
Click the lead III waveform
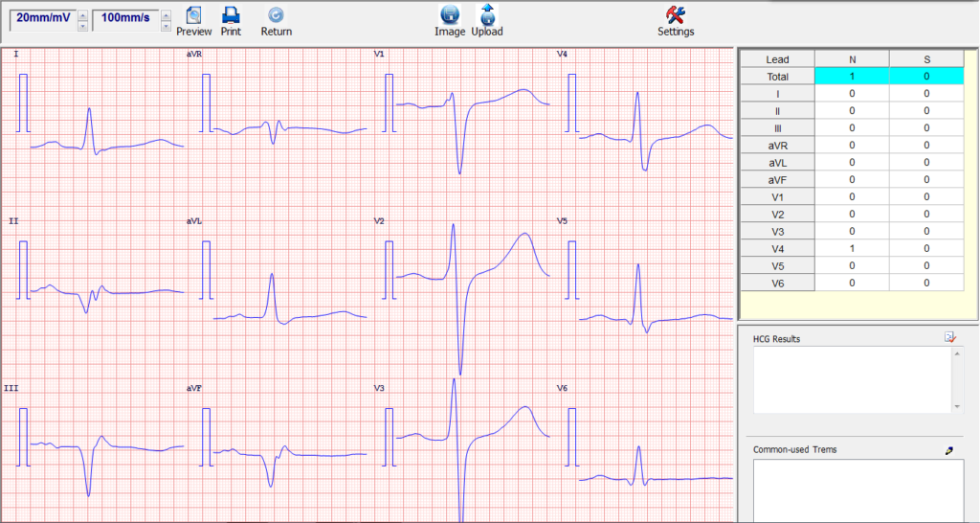[x=107, y=466]
